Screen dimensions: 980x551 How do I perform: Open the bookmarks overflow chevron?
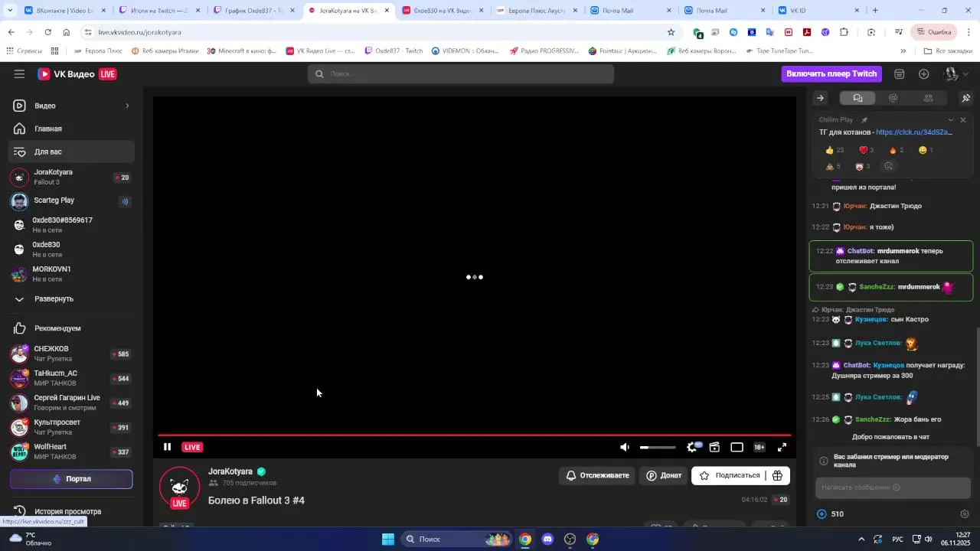coord(903,51)
